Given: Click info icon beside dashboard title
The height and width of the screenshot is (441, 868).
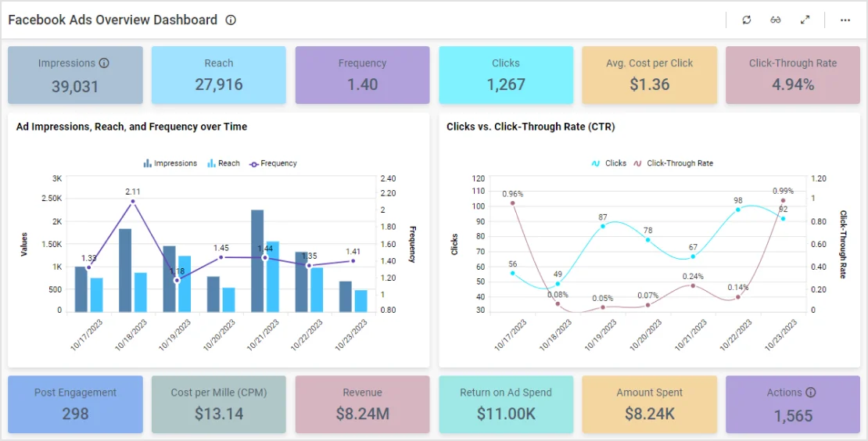Looking at the screenshot, I should 231,20.
